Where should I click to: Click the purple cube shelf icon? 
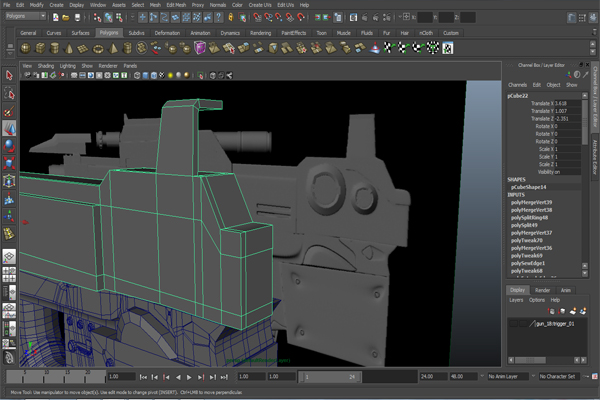200,48
